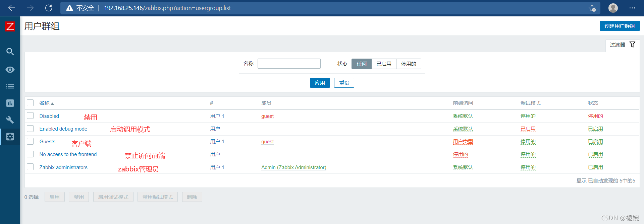Click 用户 link in Zabbix administrators row

215,167
